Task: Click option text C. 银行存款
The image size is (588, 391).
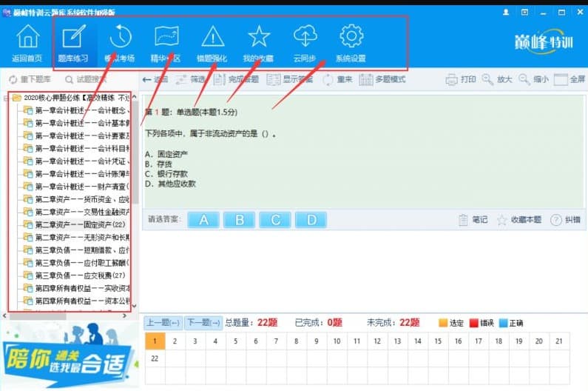Action: point(166,174)
